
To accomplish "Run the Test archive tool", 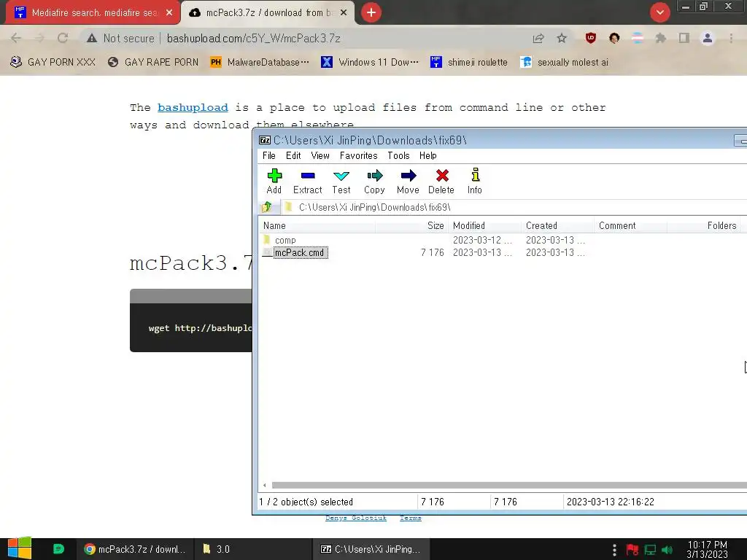I will [x=341, y=182].
